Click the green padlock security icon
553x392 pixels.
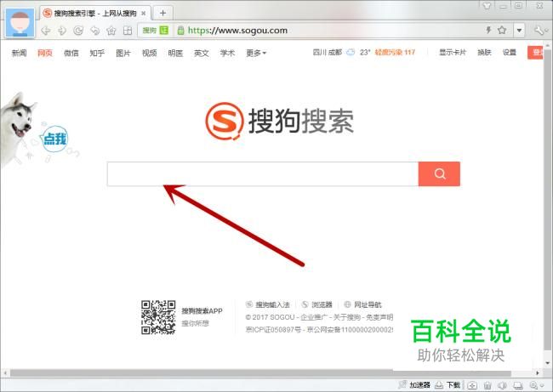click(x=180, y=31)
